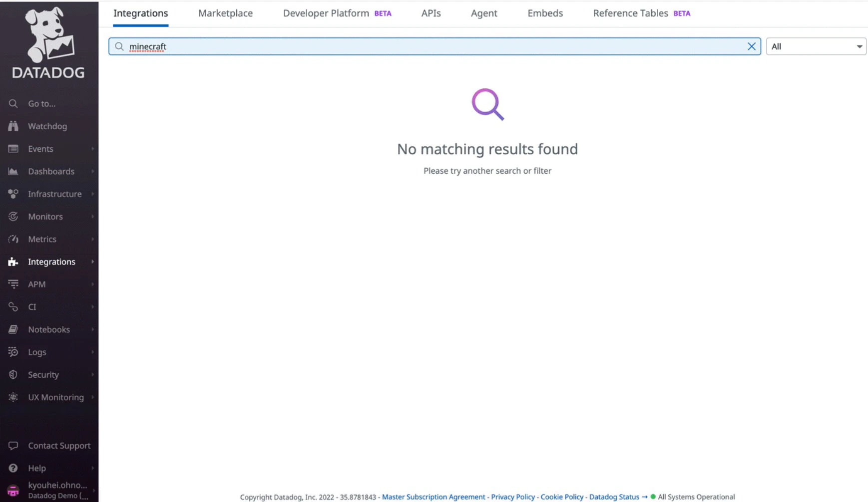Viewport: 868px width, 502px height.
Task: Click the magnifier icon in search box
Action: pyautogui.click(x=119, y=46)
